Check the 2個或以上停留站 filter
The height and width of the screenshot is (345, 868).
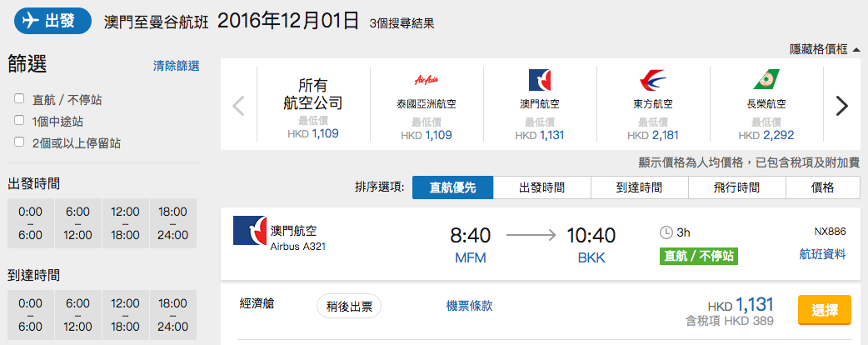(19, 142)
